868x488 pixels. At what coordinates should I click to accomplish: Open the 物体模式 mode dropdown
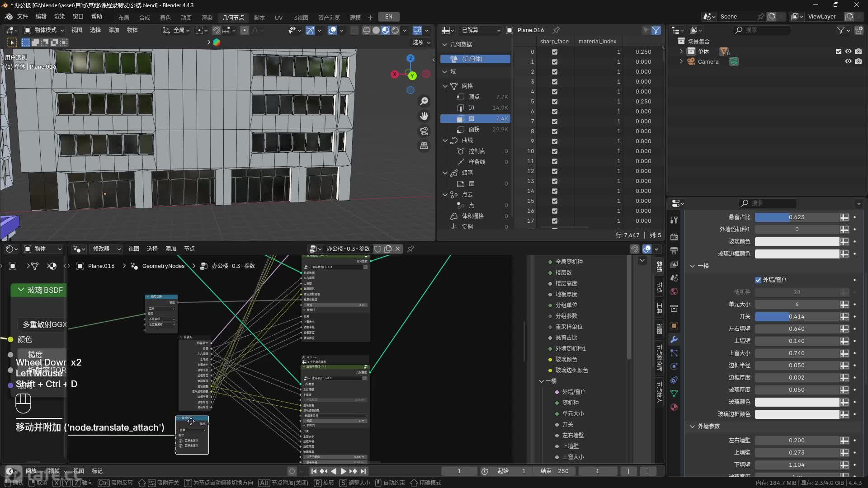[x=44, y=30]
